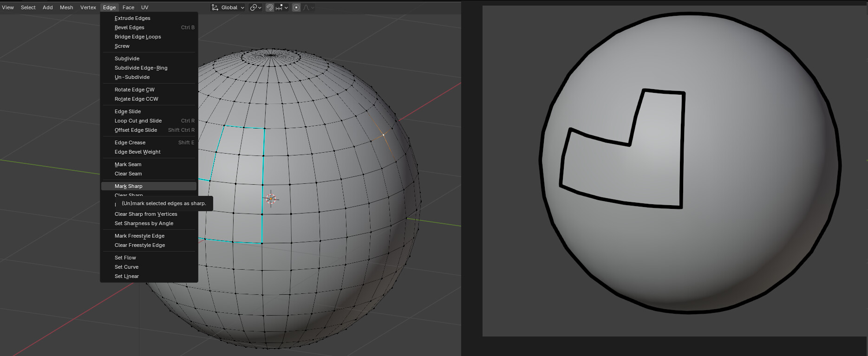Open the snapping options dropdown

click(282, 7)
